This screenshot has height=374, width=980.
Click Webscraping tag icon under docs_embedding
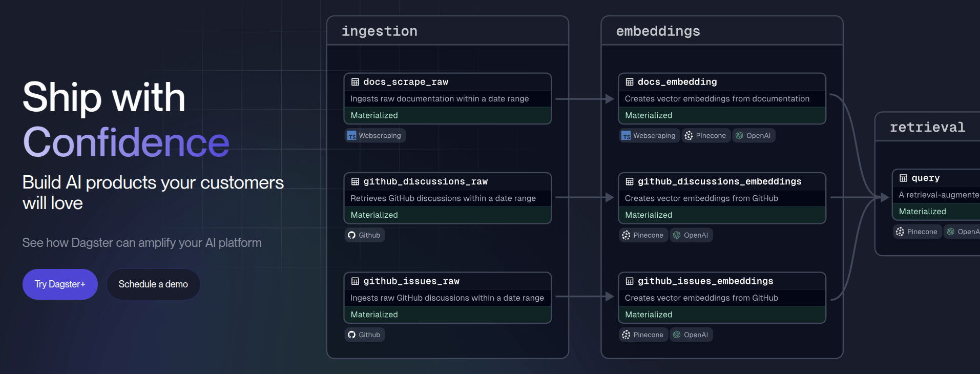pyautogui.click(x=626, y=136)
